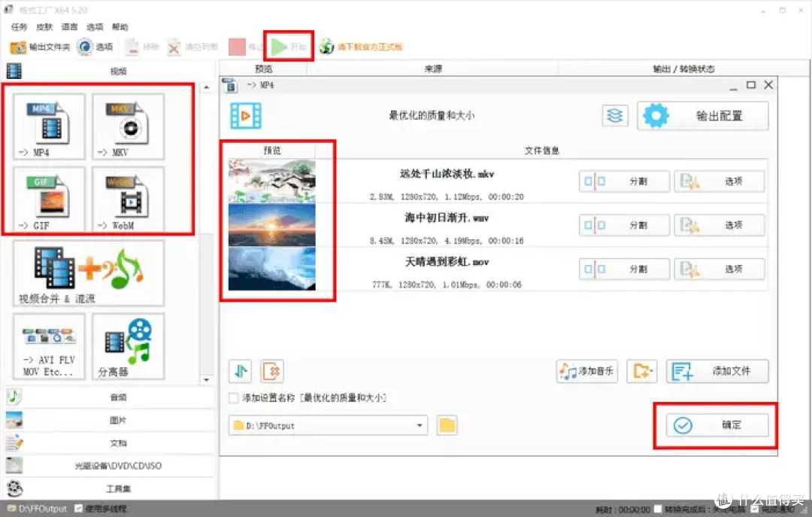Open the 皮肤 menu
The image size is (812, 517).
44,27
